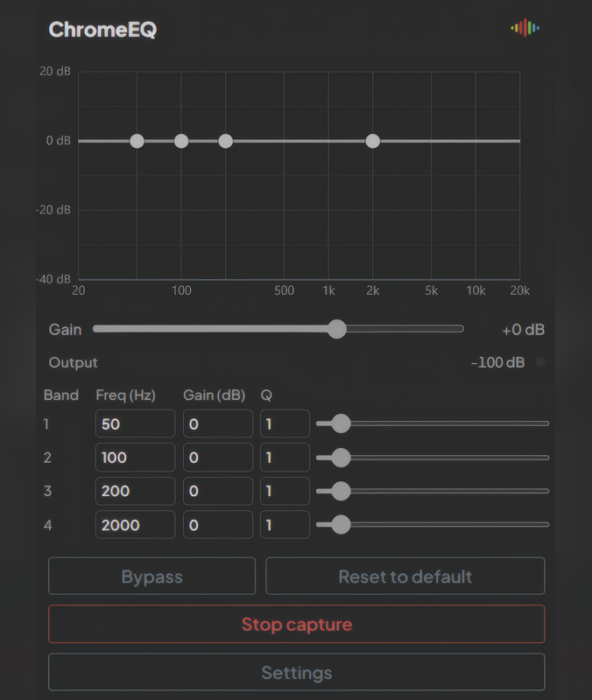
Task: Click the Band 4 Q slider handle
Action: click(x=341, y=525)
